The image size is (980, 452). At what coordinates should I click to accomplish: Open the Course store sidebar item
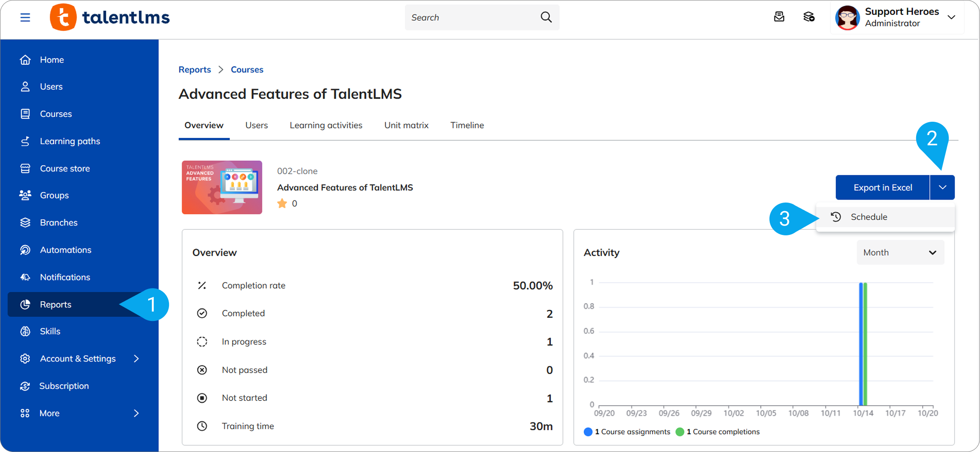point(65,169)
